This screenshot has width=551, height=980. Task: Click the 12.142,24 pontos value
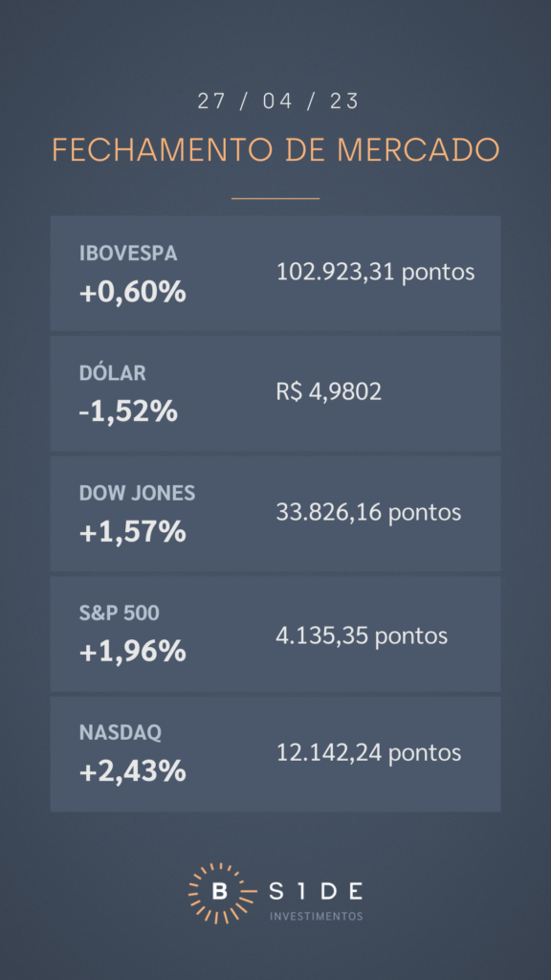[x=368, y=752]
